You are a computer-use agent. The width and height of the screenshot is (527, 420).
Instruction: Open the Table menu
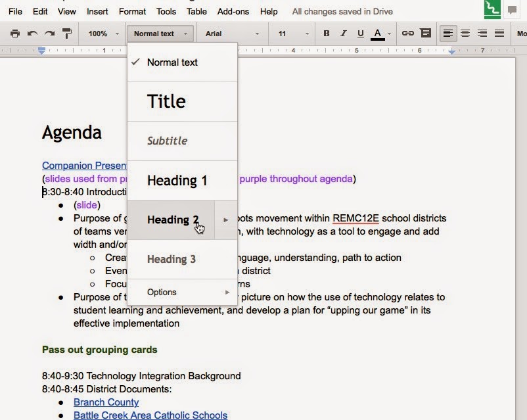coord(196,11)
